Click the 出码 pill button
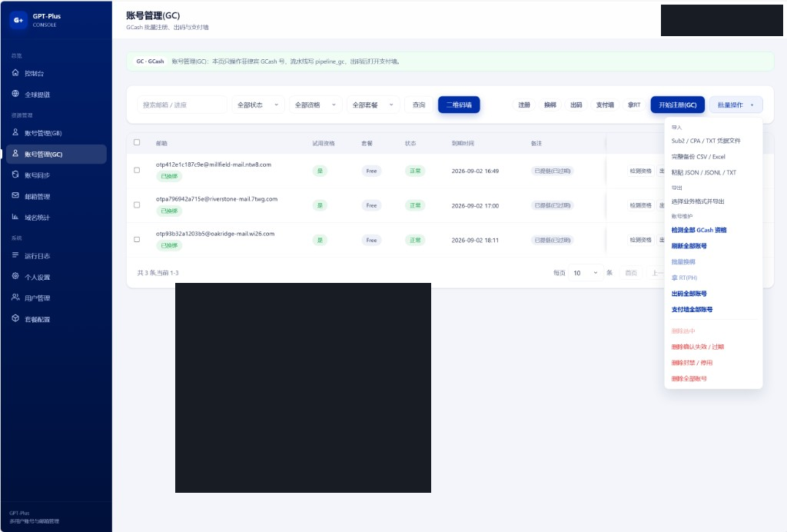 point(576,105)
